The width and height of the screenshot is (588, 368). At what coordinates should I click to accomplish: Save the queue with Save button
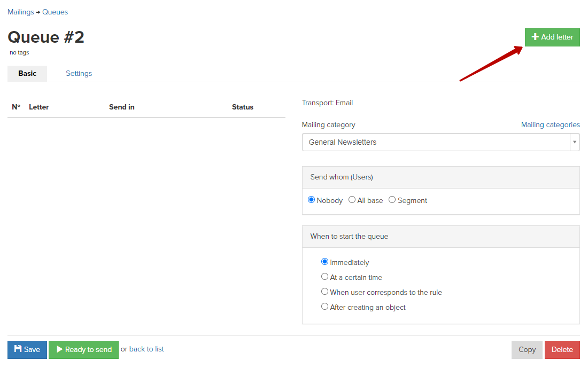27,350
